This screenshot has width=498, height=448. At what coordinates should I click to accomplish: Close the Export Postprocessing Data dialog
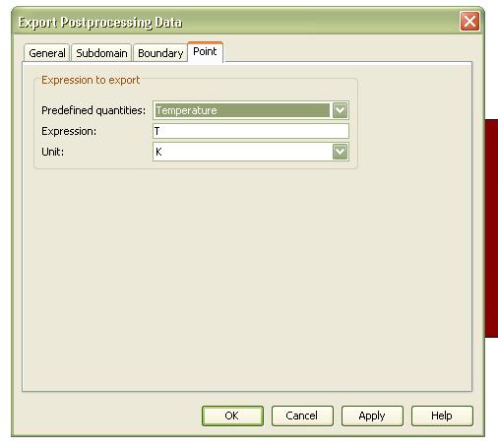click(469, 22)
